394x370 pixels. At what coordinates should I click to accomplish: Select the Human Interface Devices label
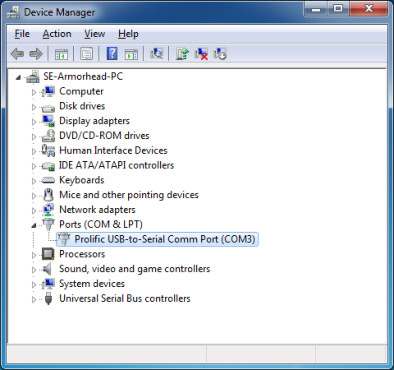[113, 150]
